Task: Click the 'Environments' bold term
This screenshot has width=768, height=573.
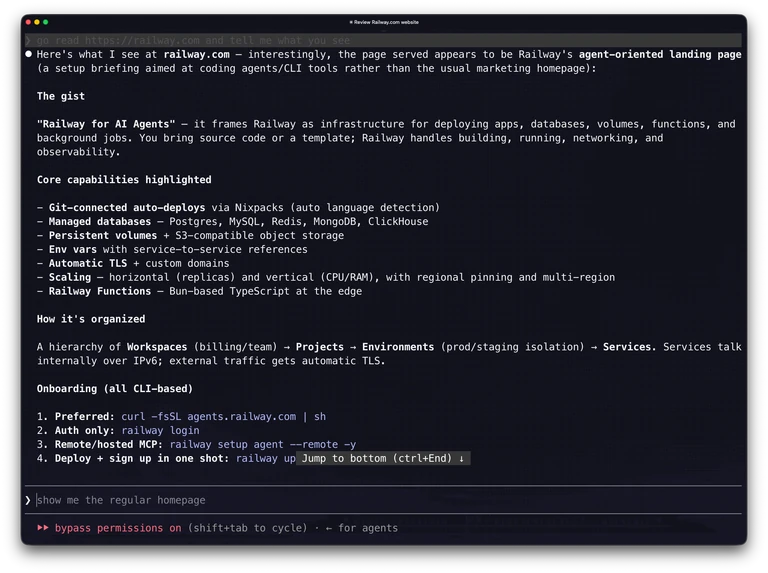Action: tap(398, 347)
